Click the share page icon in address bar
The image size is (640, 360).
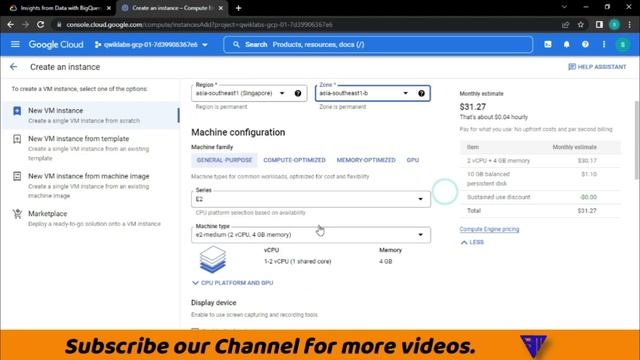coord(565,25)
